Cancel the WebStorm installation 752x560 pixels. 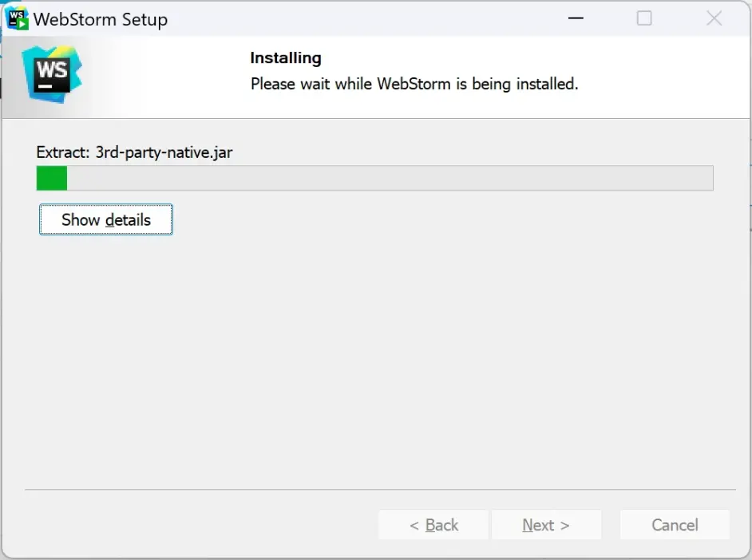(675, 525)
